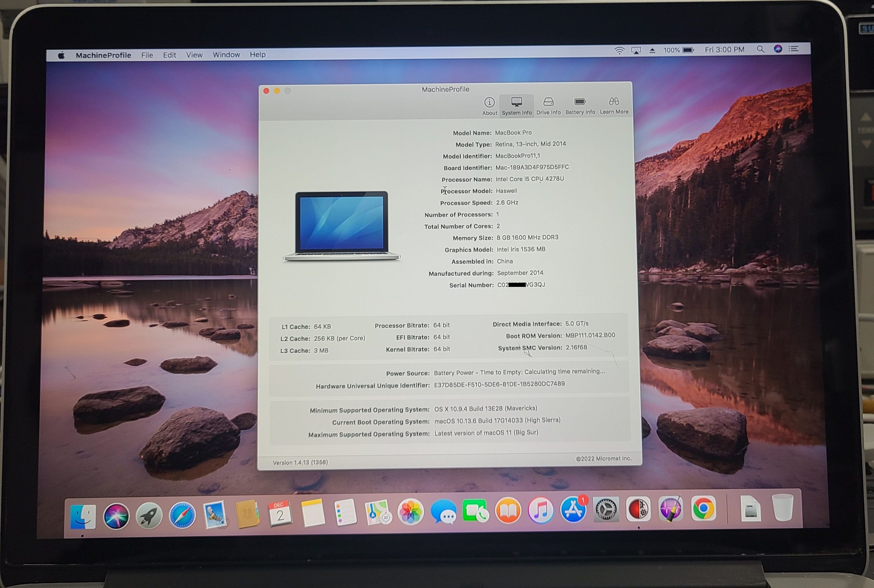Viewport: 874px width, 588px height.
Task: Open the Window menu
Action: 226,55
